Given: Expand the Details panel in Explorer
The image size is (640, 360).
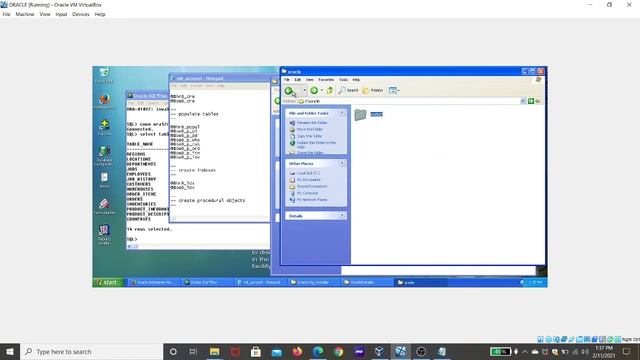Looking at the screenshot, I should tap(342, 216).
